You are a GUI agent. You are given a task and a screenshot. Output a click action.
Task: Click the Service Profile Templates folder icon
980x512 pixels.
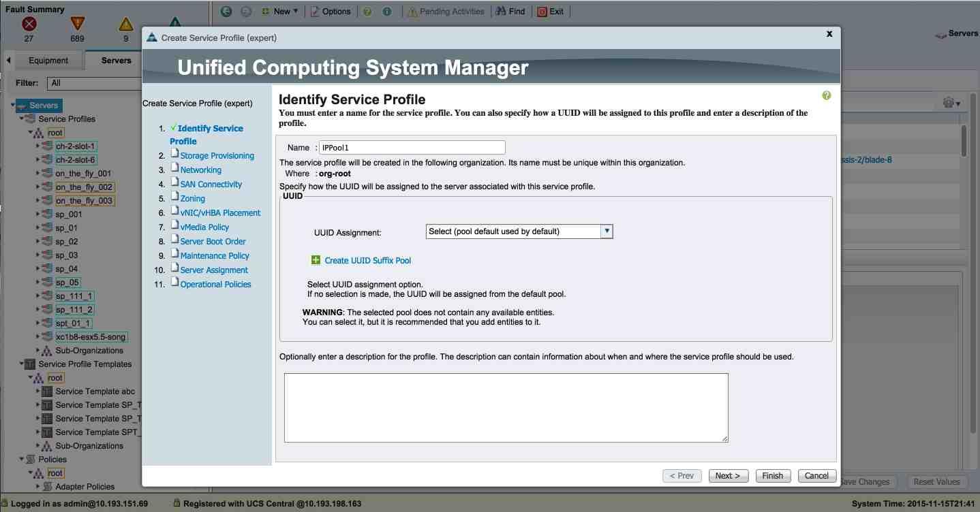(30, 364)
